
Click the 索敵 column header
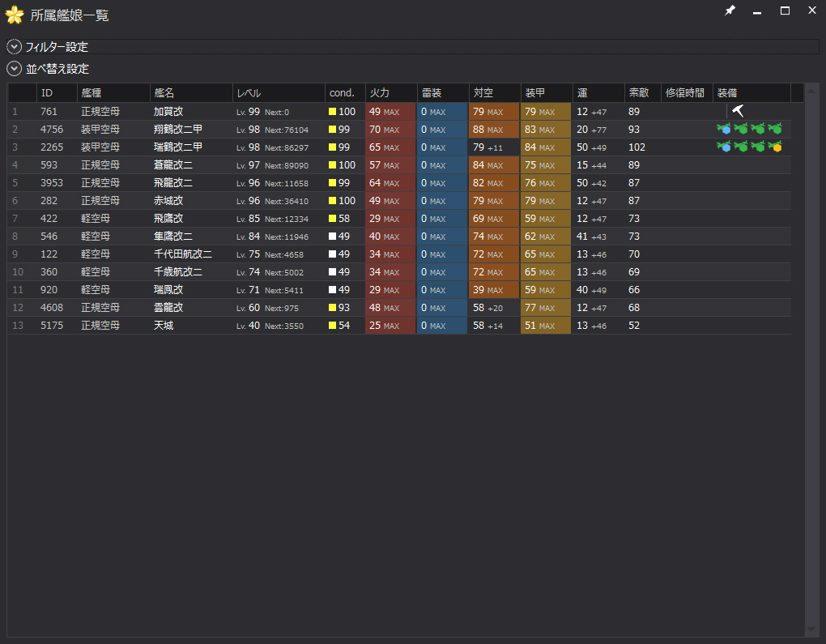pos(643,93)
